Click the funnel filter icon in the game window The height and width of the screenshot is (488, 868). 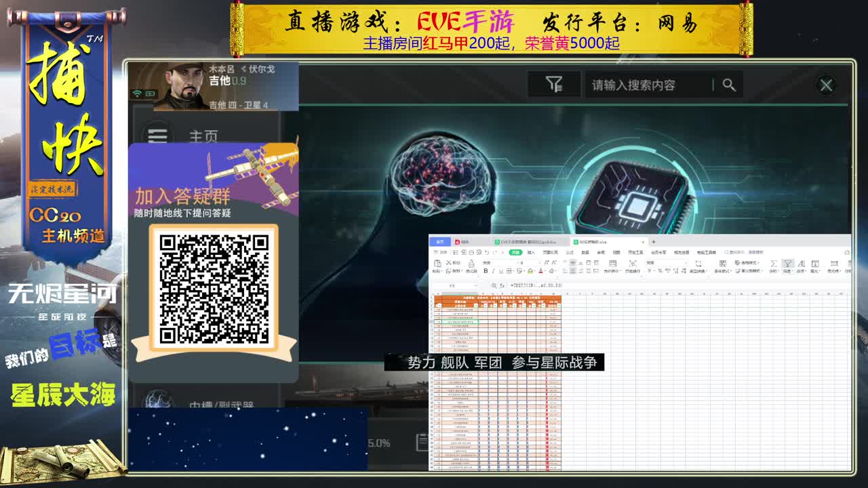click(x=554, y=84)
